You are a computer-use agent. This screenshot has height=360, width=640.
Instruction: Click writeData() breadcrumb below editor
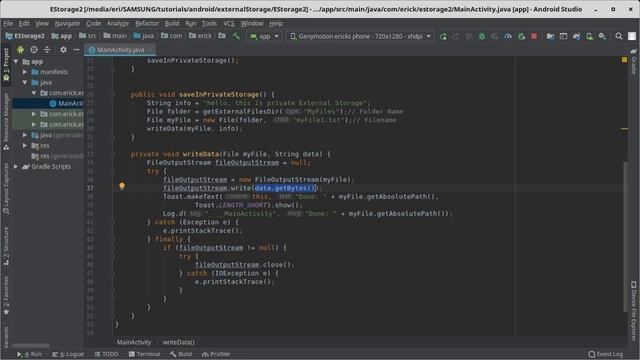[x=178, y=342]
